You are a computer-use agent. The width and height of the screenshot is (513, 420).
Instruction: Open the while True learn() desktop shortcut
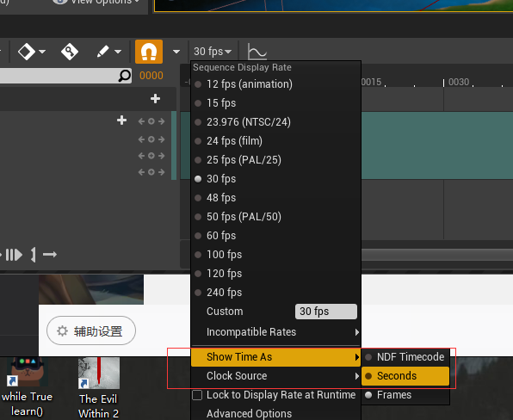click(x=28, y=387)
